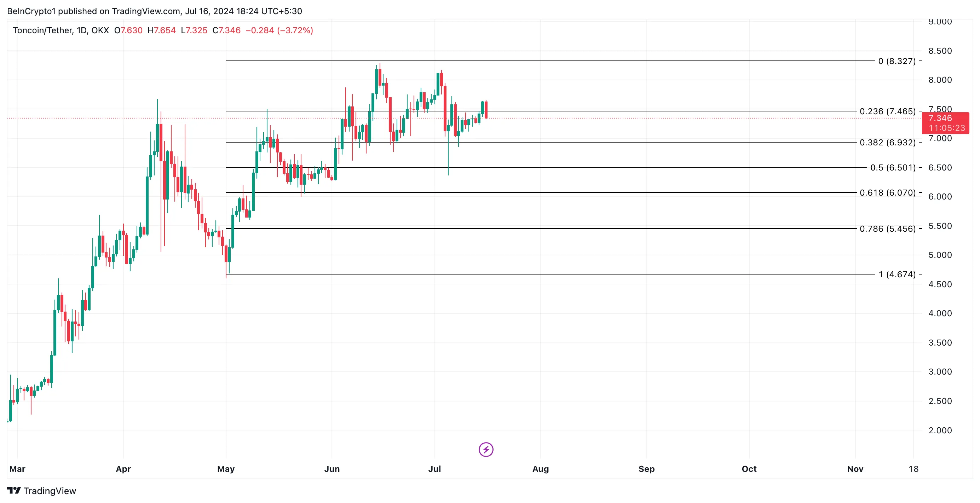Viewport: 980px width, 503px height.
Task: Click the 0.618 (6.070) Fibonacci level label
Action: pos(888,192)
